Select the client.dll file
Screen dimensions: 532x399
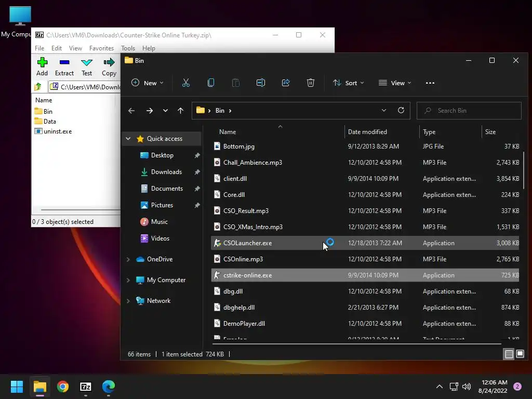point(365,179)
